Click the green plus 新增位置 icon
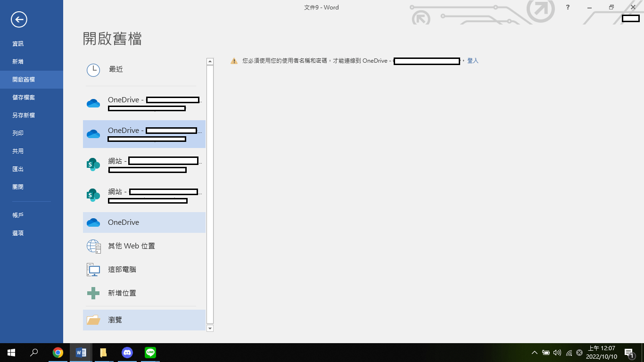Image resolution: width=644 pixels, height=362 pixels. point(93,293)
